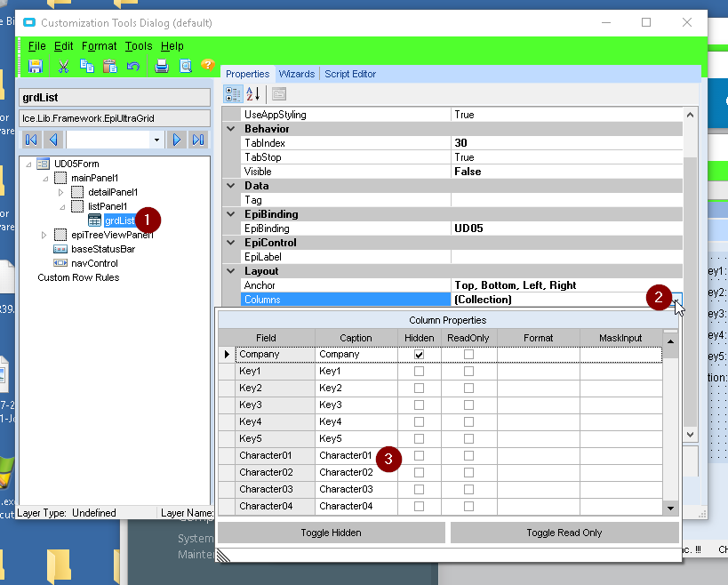Click the Cut scissors icon
Viewport: 728px width, 585px height.
(x=63, y=66)
